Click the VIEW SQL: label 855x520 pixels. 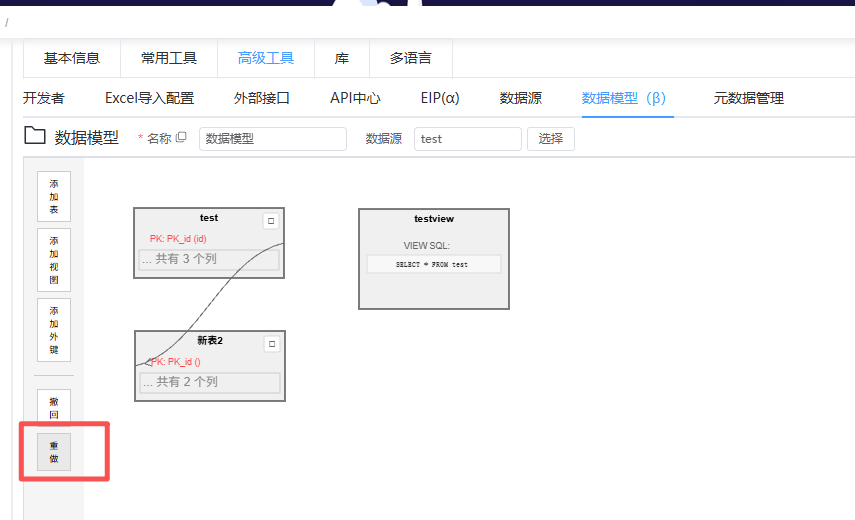(426, 246)
